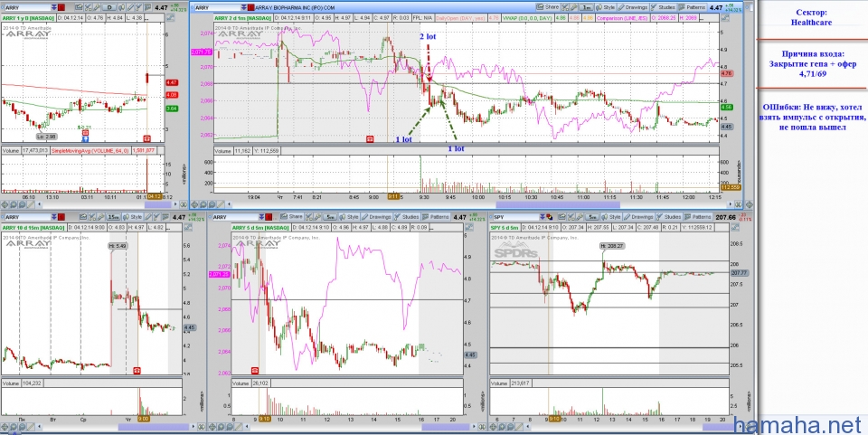The image size is (868, 435).
Task: Click the red phone event icon on the ARRY 5 d 5m chart
Action: tap(255, 370)
